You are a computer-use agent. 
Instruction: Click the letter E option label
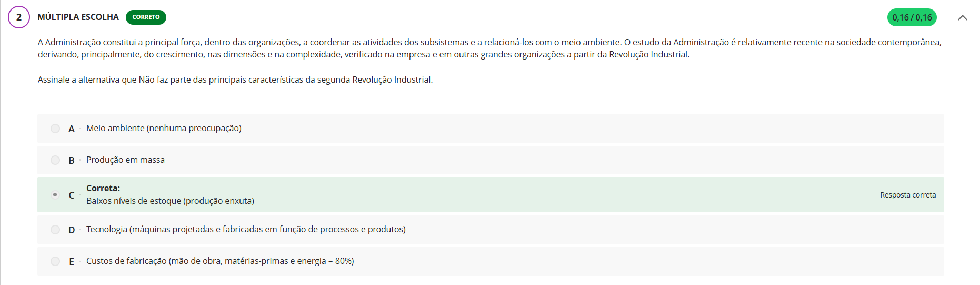[x=72, y=262]
